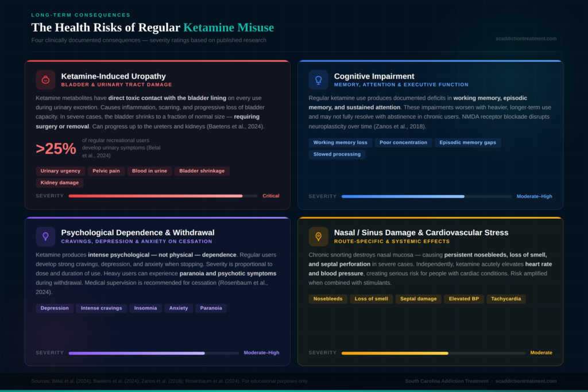Viewport: 588px width, 392px height.
Task: Click the 'Ketamine-Induced Uropathy' heading
Action: (113, 76)
